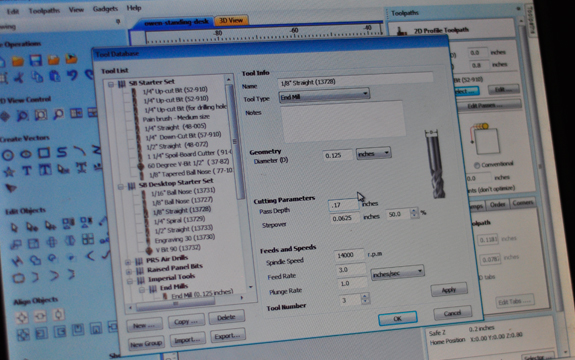Select the draw rectangle vector tool
Screen dimensions: 575x360
tap(44, 153)
